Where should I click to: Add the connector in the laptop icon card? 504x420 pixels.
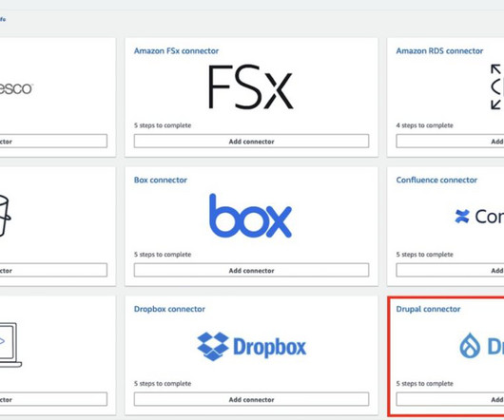click(x=53, y=399)
